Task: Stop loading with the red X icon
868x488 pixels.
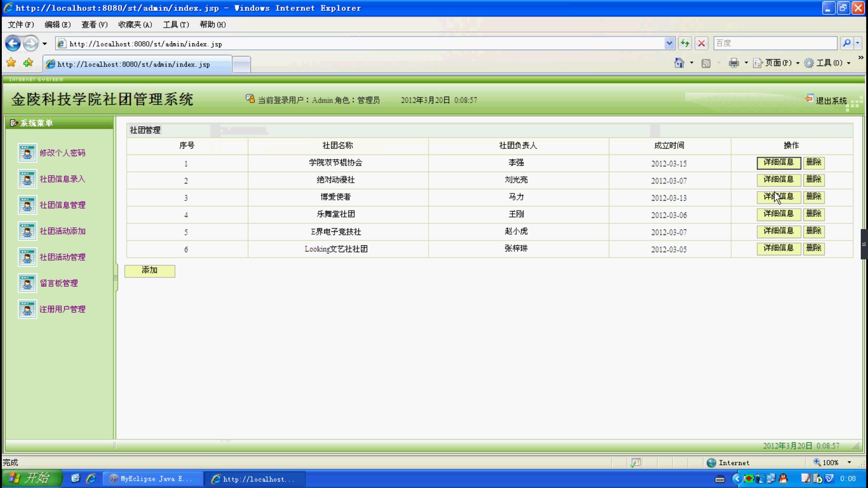Action: (x=701, y=43)
